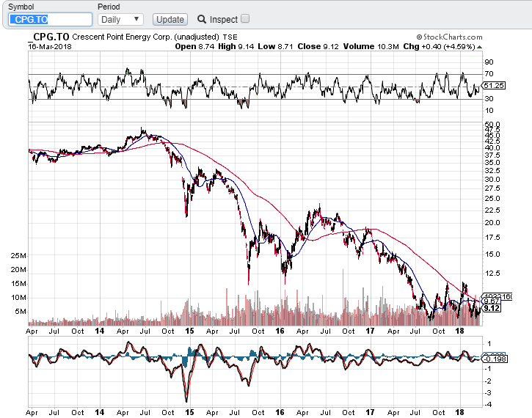The height and width of the screenshot is (418, 532).
Task: Click the CPG.TO symbol input field
Action: pyautogui.click(x=50, y=19)
